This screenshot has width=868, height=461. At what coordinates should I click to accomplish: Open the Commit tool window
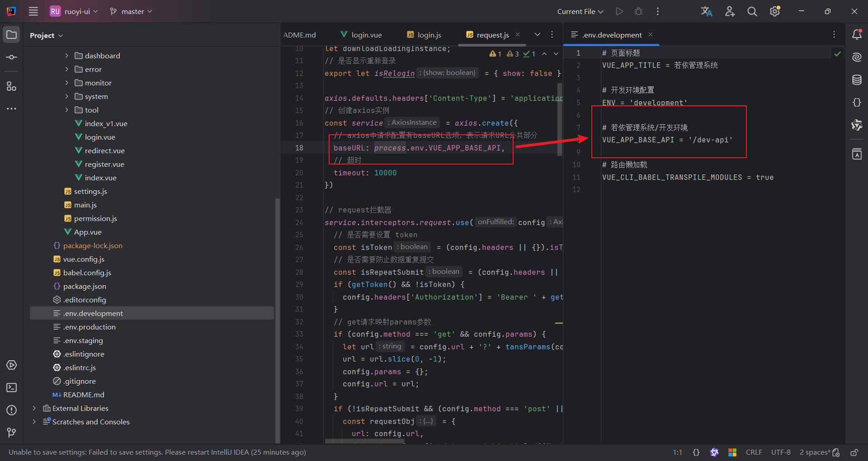tap(12, 57)
